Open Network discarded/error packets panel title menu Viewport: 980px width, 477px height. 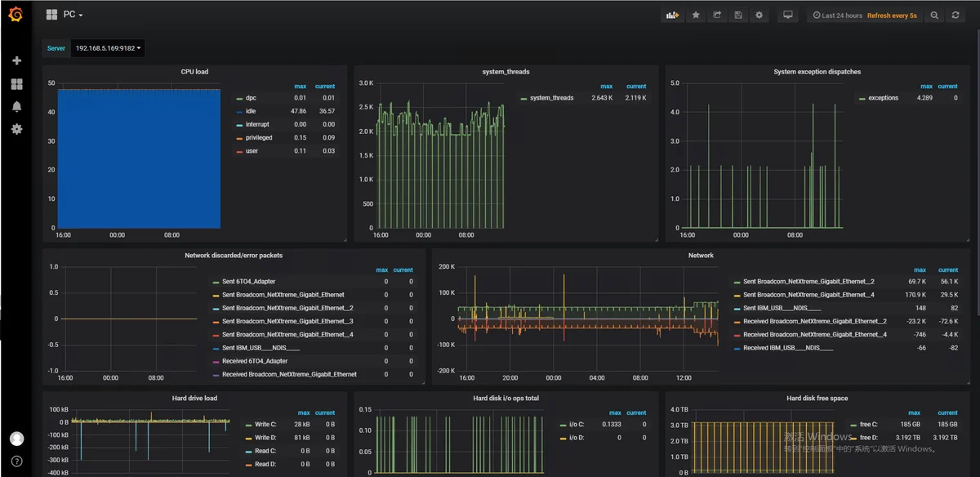pos(234,256)
